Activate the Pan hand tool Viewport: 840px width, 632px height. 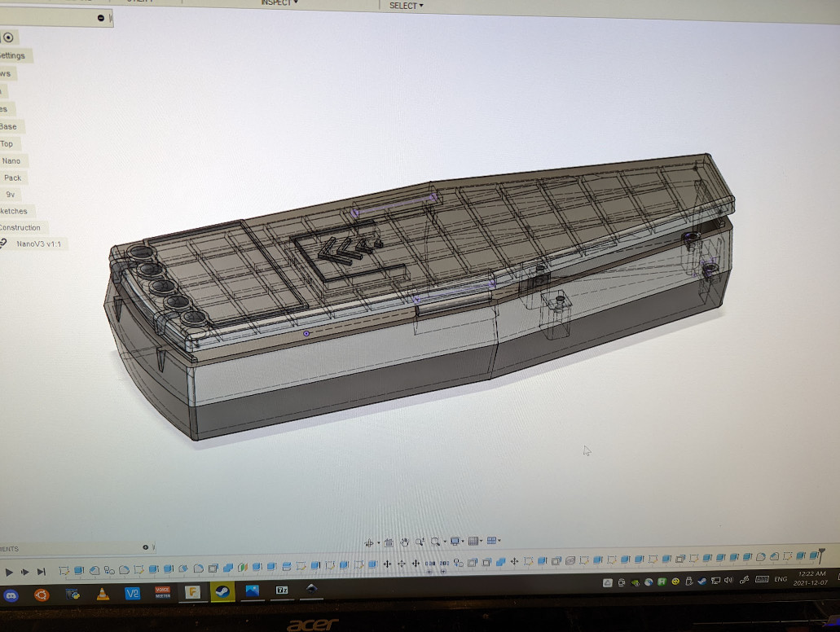tap(404, 542)
